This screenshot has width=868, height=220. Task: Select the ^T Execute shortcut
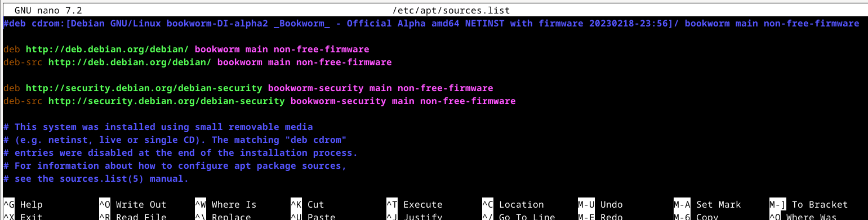pyautogui.click(x=415, y=204)
